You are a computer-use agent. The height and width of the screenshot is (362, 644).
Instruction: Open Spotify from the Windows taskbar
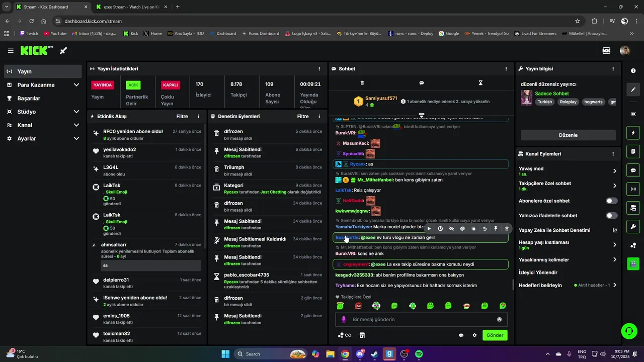click(x=419, y=354)
